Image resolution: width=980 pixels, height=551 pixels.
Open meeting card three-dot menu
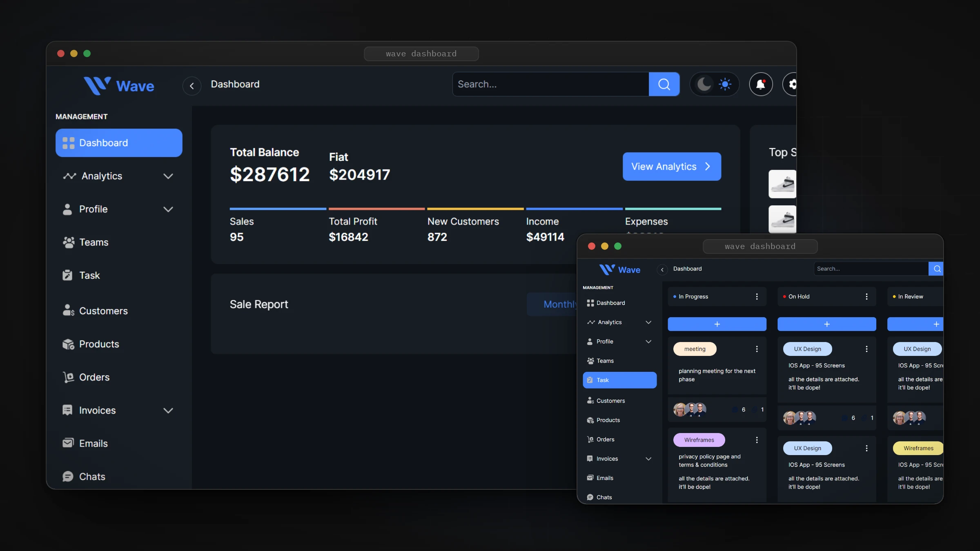757,349
